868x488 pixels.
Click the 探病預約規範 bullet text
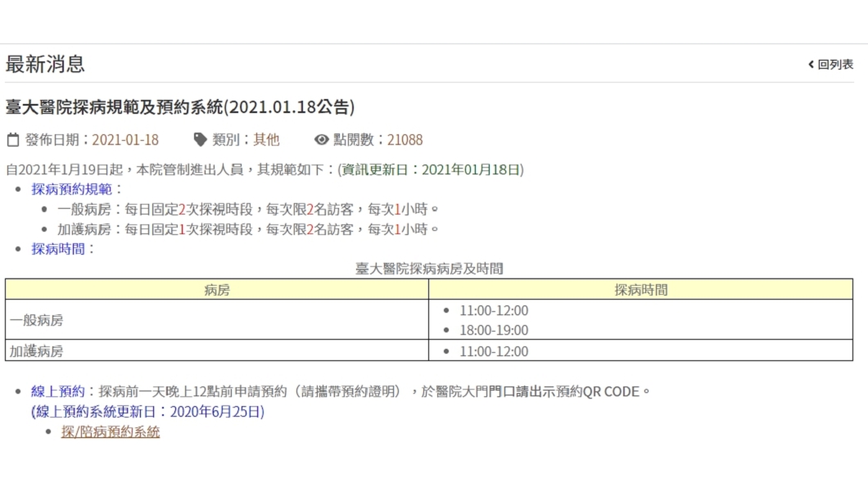pyautogui.click(x=71, y=189)
